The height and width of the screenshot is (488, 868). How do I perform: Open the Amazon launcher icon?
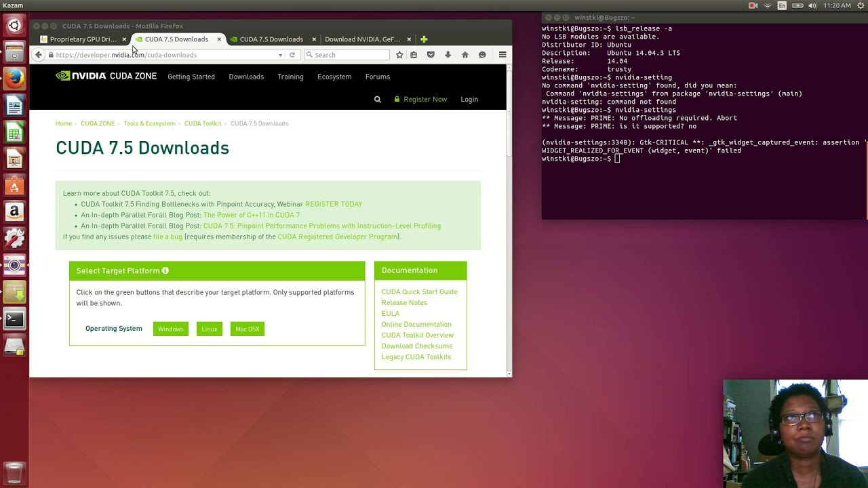(14, 212)
